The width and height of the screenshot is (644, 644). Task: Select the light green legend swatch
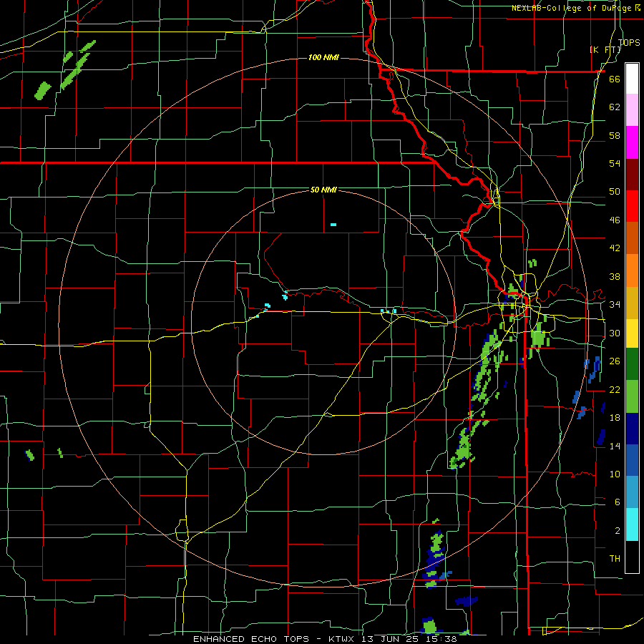632,396
